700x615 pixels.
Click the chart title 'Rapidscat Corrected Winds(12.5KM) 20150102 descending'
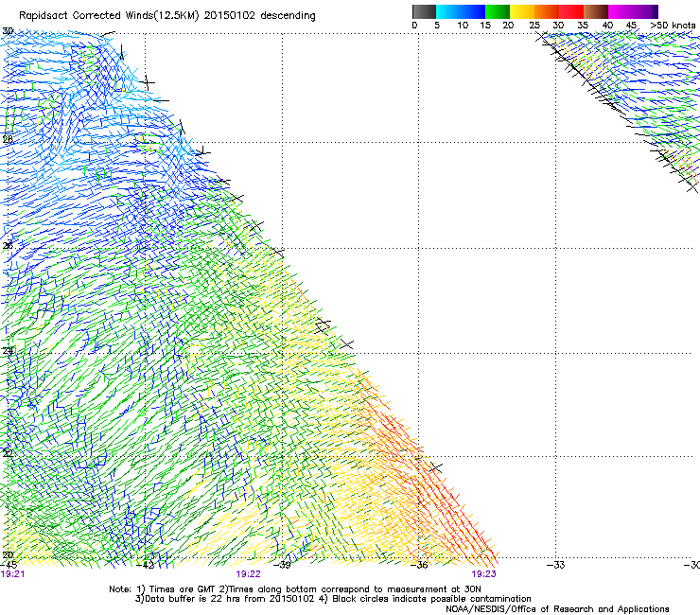coord(167,16)
